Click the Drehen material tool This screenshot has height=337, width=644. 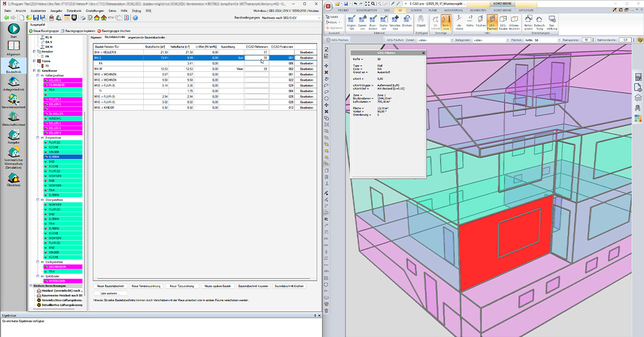pos(407,22)
